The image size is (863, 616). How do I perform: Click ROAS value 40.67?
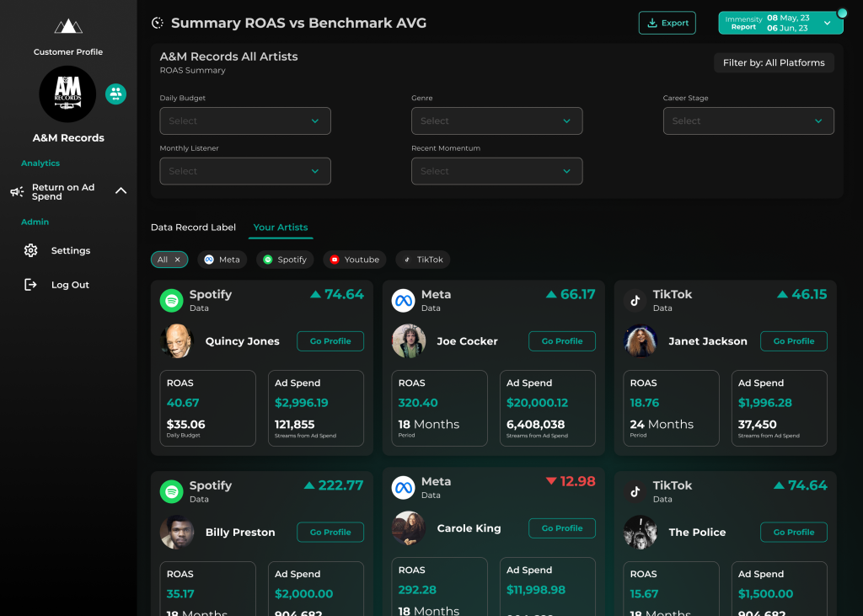coord(183,403)
